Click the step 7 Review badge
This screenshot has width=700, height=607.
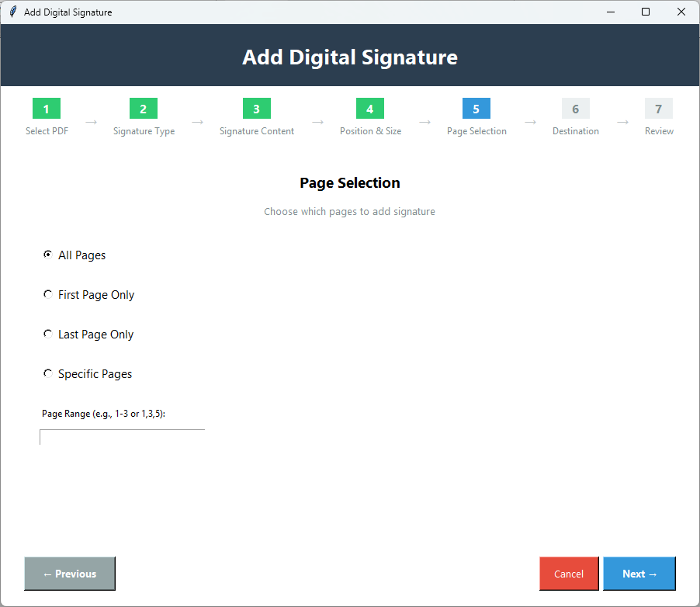[x=658, y=109]
